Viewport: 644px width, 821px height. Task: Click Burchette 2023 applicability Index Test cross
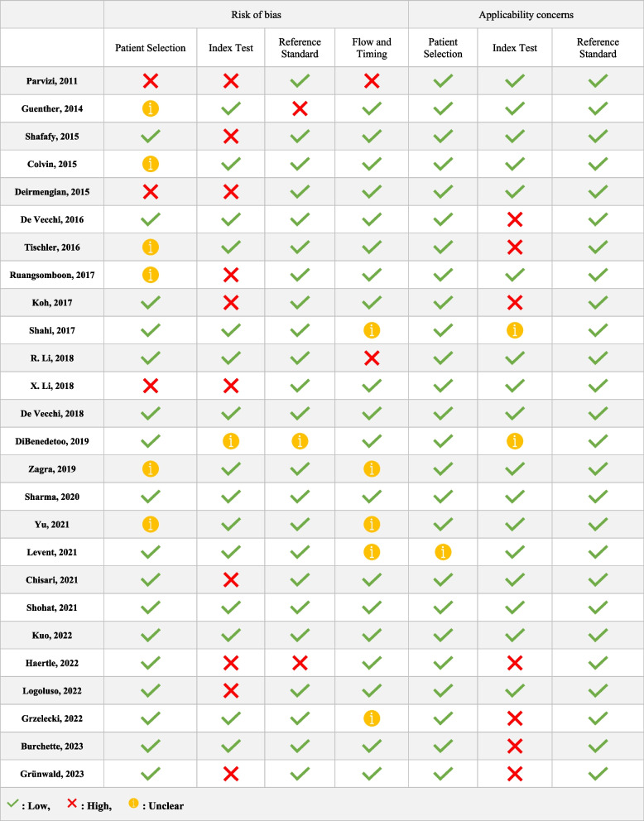click(514, 747)
